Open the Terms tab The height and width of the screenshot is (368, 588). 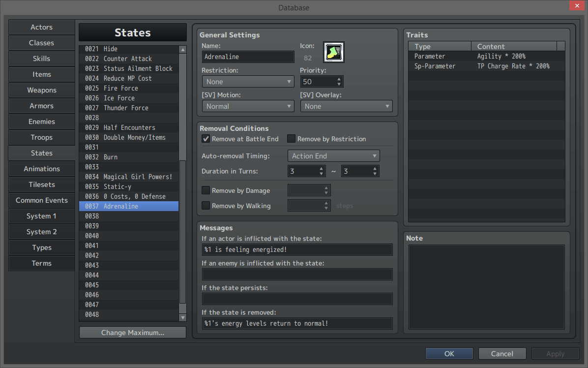pos(42,263)
